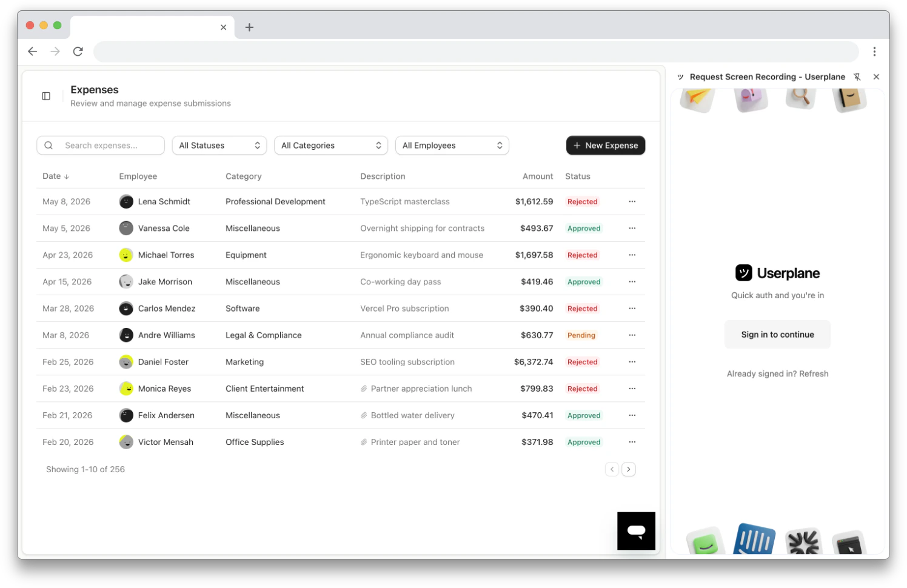Click Lena Schmidt's avatar
Image resolution: width=907 pixels, height=588 pixels.
coord(126,201)
